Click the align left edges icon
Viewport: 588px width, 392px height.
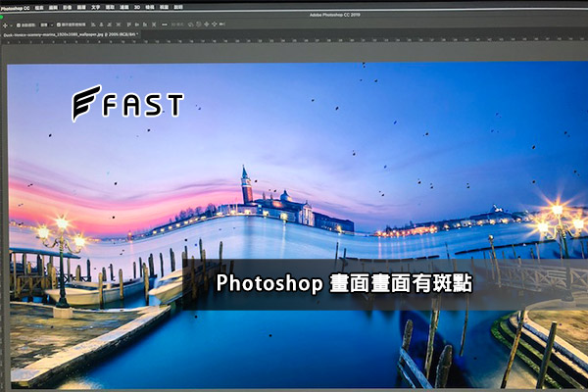[93, 24]
